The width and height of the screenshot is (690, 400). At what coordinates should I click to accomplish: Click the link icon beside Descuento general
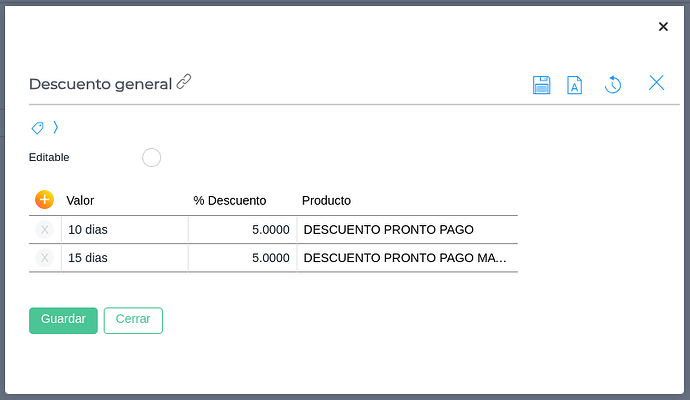(x=184, y=82)
